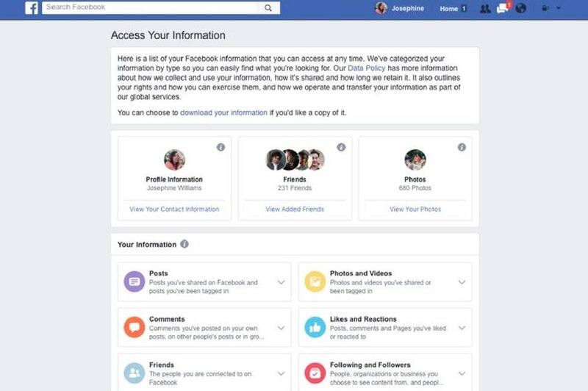This screenshot has height=391, width=588.
Task: Click the orange Comments category icon
Action: [x=135, y=327]
